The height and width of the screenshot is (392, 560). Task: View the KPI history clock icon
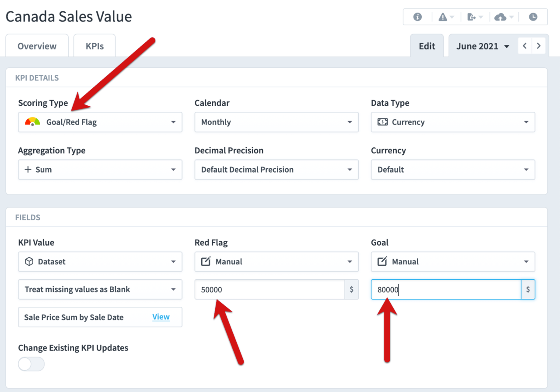click(x=533, y=17)
